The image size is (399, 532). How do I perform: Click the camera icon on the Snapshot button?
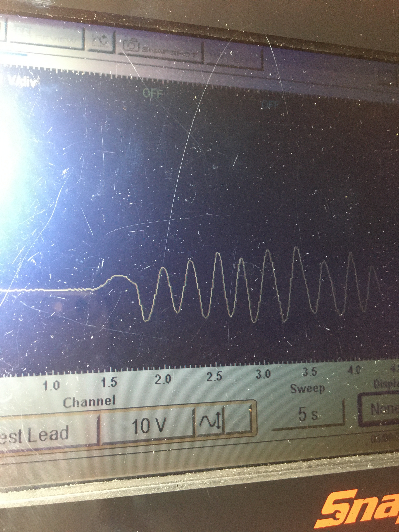coord(131,45)
